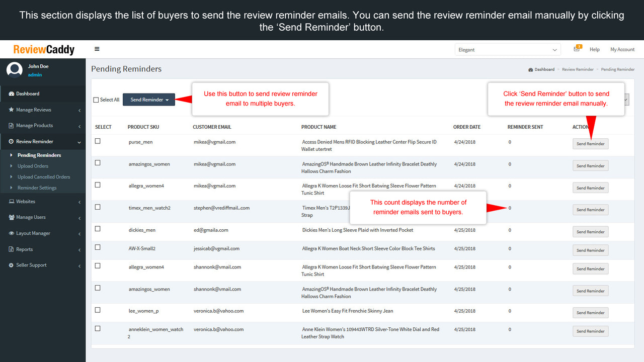
Task: Open the Elegant theme dropdown
Action: pyautogui.click(x=507, y=49)
